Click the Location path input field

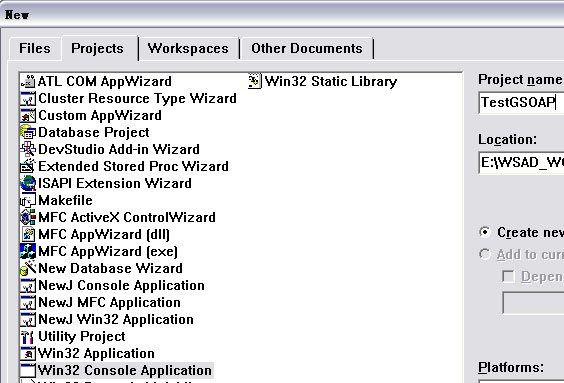[521, 163]
